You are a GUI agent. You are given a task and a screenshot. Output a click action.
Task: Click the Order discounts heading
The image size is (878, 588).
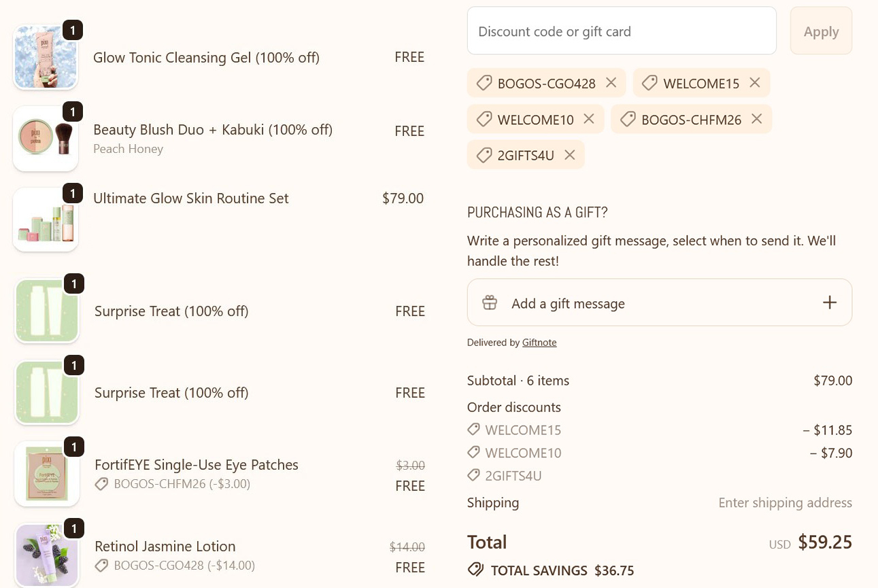point(514,407)
